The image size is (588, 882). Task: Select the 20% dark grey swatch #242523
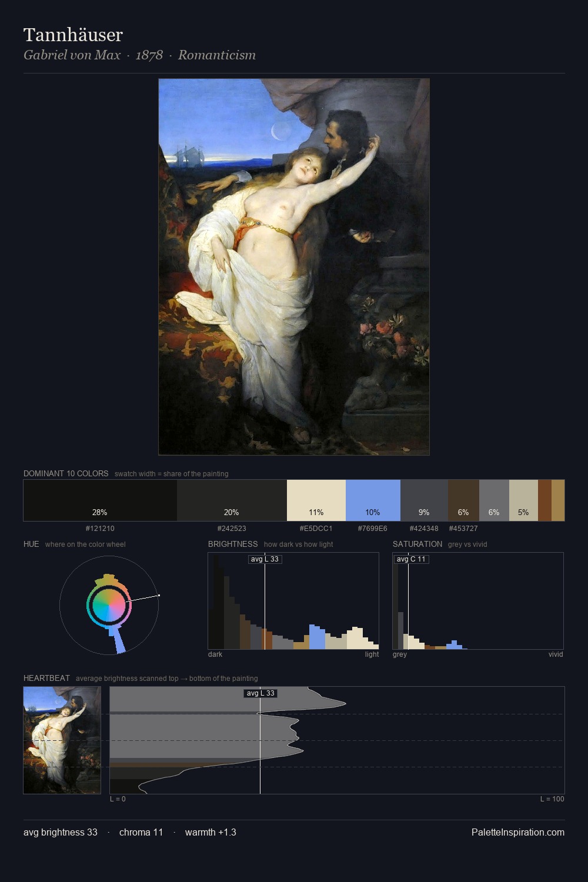[x=232, y=500]
